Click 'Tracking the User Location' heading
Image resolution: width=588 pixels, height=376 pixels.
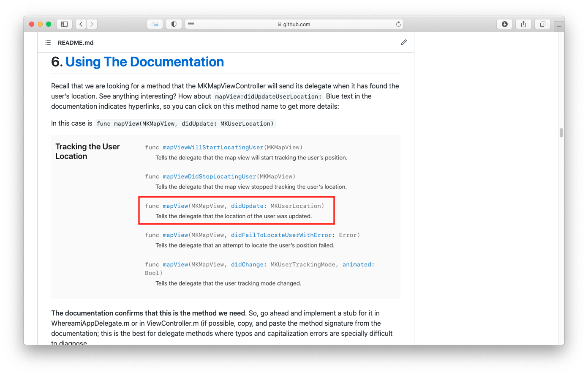87,151
